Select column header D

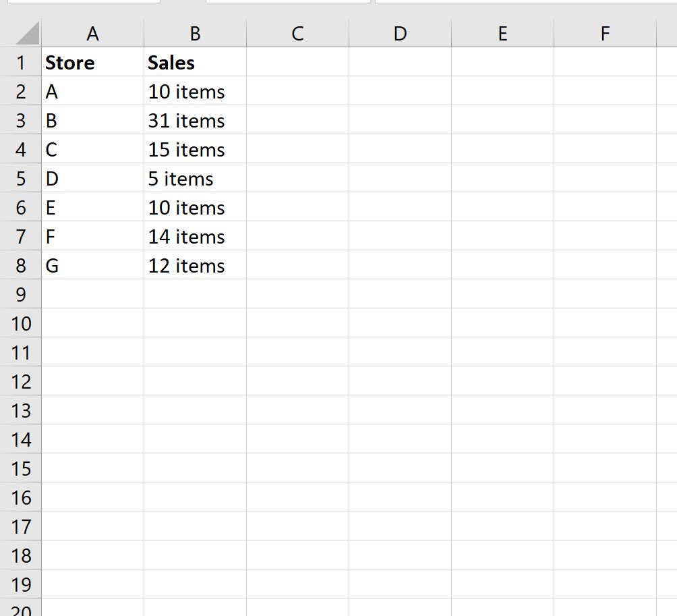(x=401, y=32)
